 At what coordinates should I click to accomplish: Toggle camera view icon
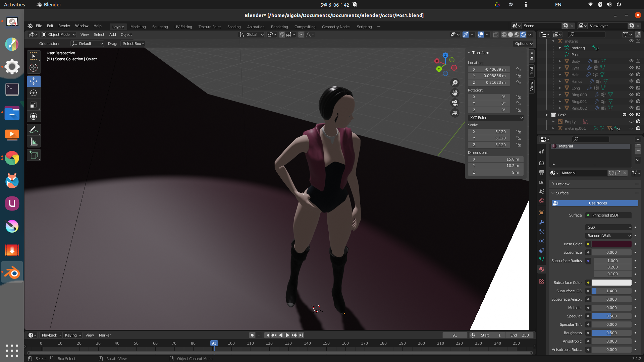(x=455, y=103)
